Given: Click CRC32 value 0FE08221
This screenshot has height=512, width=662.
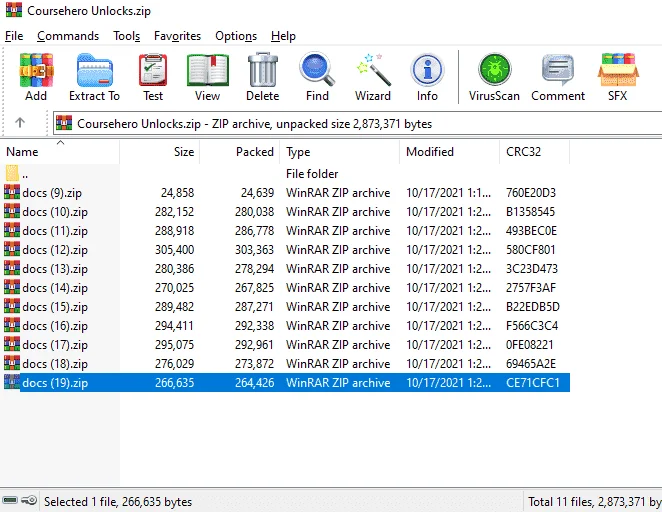Looking at the screenshot, I should point(529,345).
